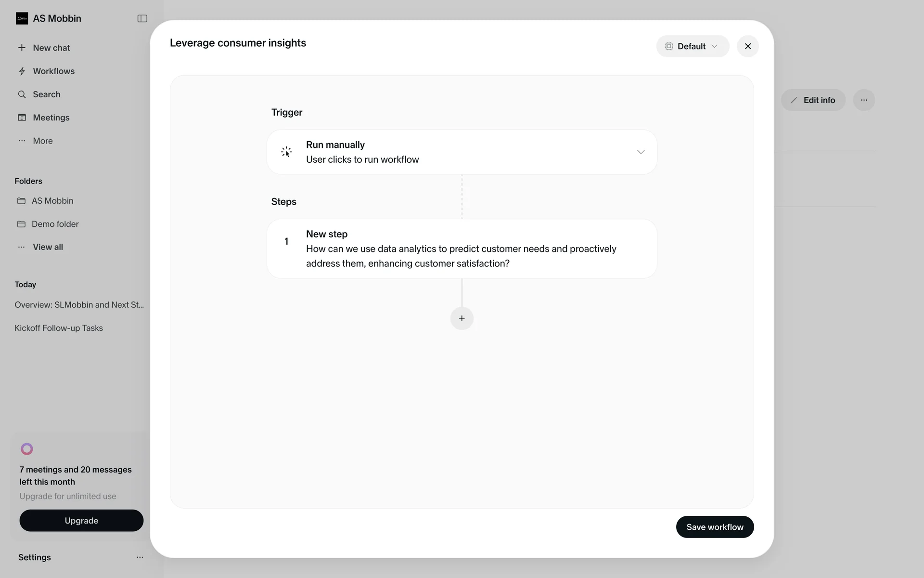Click the Meetings calendar icon
This screenshot has height=578, width=924.
(x=22, y=118)
